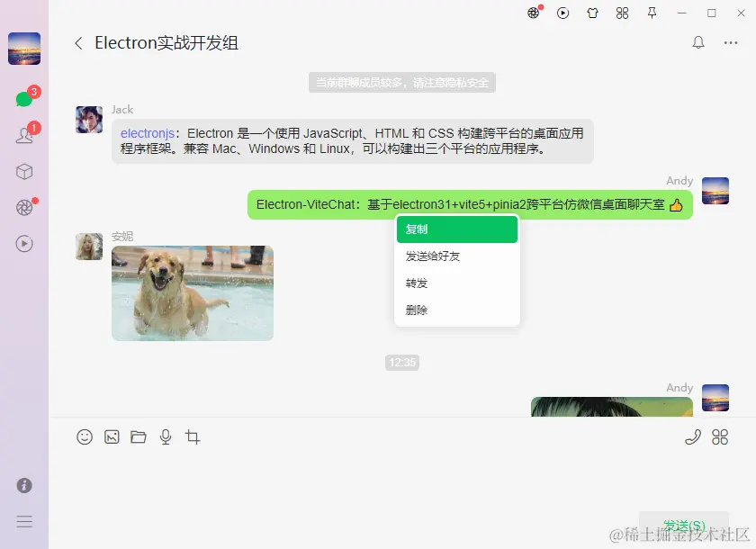Open Moments from the title bar

(x=535, y=13)
